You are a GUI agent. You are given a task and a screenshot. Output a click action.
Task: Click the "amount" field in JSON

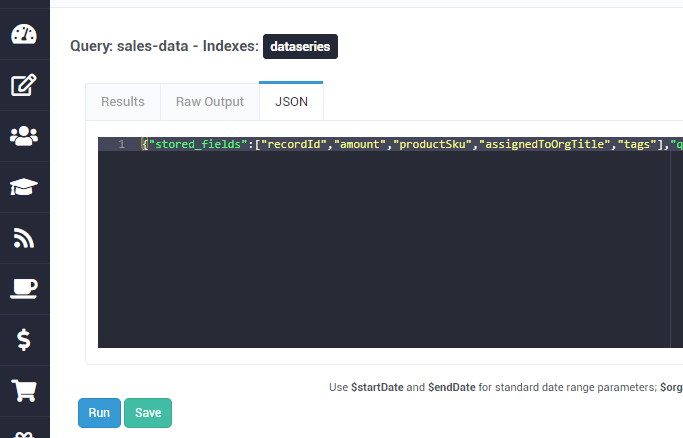360,144
